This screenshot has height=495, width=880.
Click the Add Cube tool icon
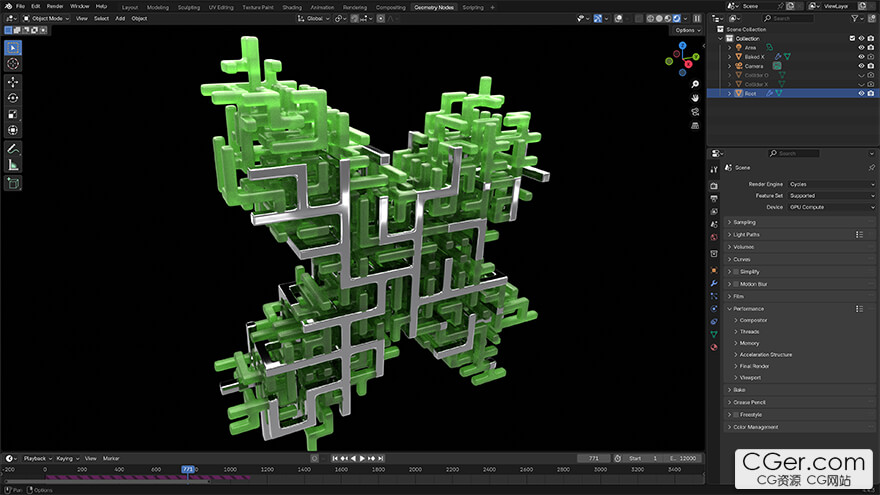tap(13, 183)
